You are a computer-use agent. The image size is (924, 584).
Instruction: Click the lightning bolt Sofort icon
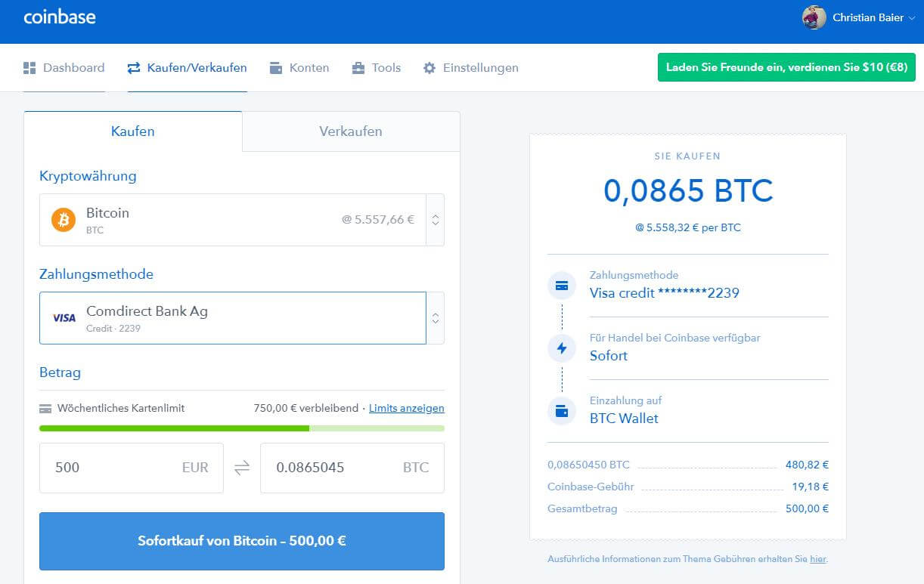pyautogui.click(x=562, y=349)
